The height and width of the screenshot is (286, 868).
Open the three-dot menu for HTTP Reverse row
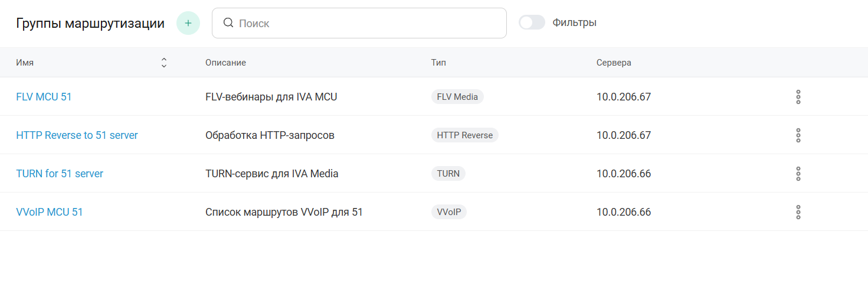pyautogui.click(x=798, y=135)
